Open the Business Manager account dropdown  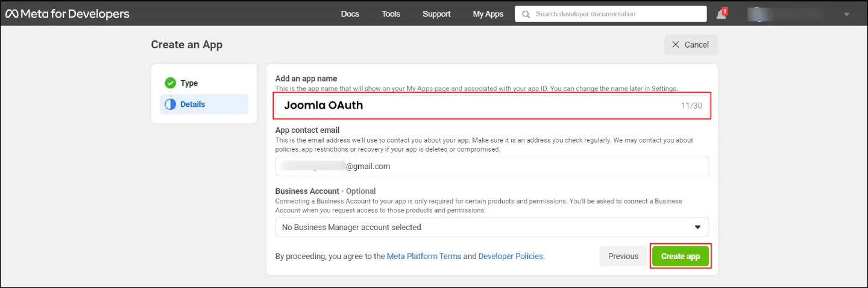point(492,227)
